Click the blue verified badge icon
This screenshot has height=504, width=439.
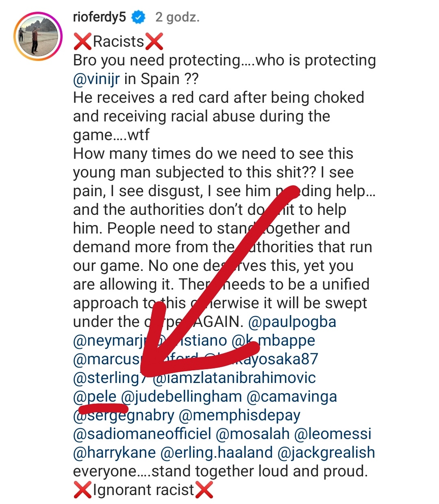(139, 17)
